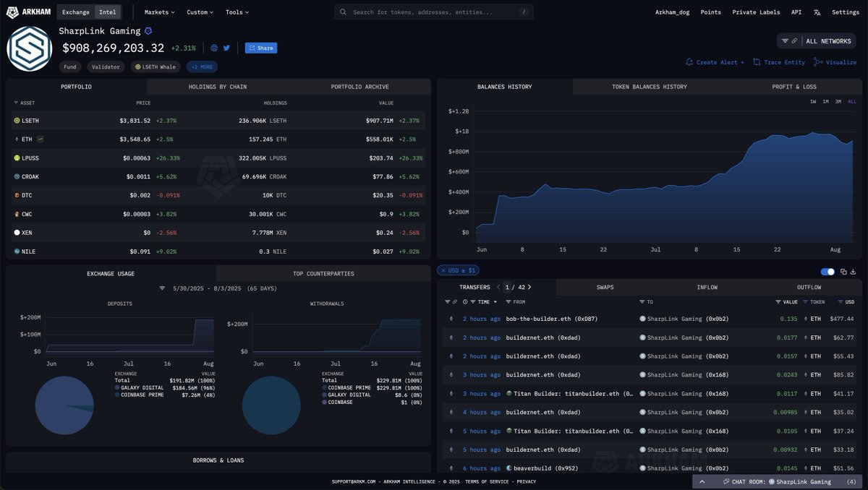The image size is (868, 490).
Task: Open the ALL NETWORKS dropdown
Action: pos(828,40)
